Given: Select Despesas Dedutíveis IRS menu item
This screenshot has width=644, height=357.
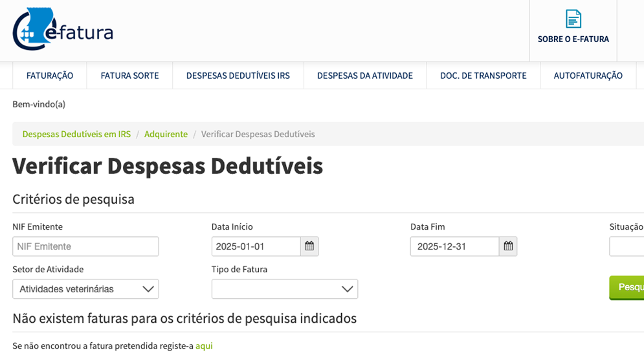Looking at the screenshot, I should pyautogui.click(x=238, y=76).
